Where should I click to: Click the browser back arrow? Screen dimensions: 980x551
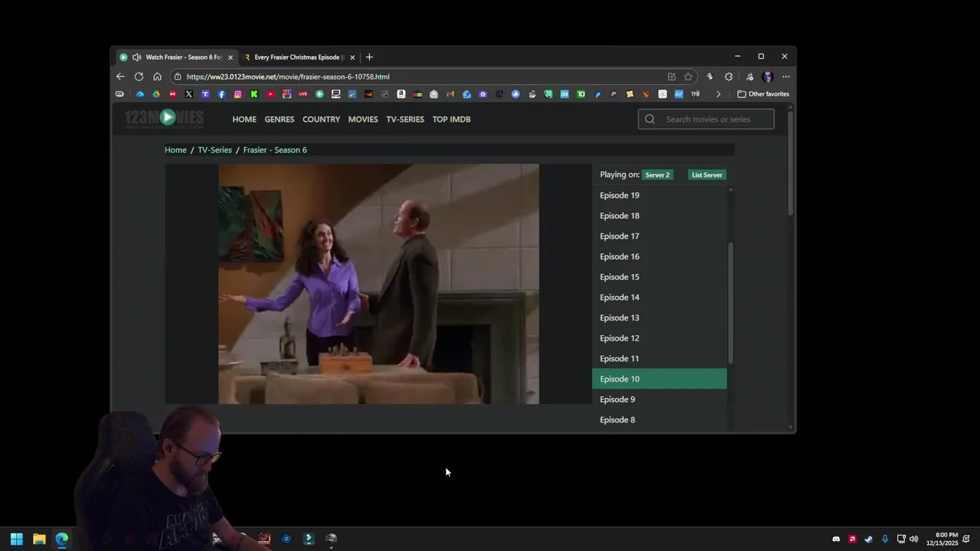pyautogui.click(x=120, y=77)
